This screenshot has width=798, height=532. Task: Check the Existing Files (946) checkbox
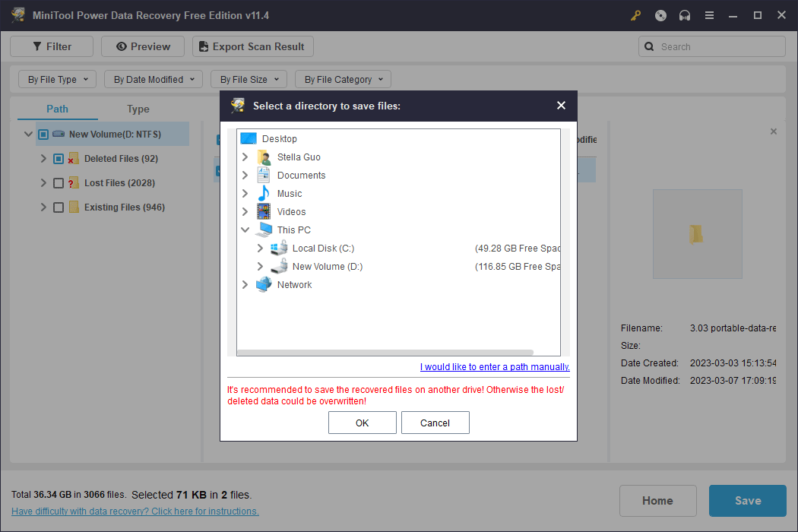coord(59,207)
